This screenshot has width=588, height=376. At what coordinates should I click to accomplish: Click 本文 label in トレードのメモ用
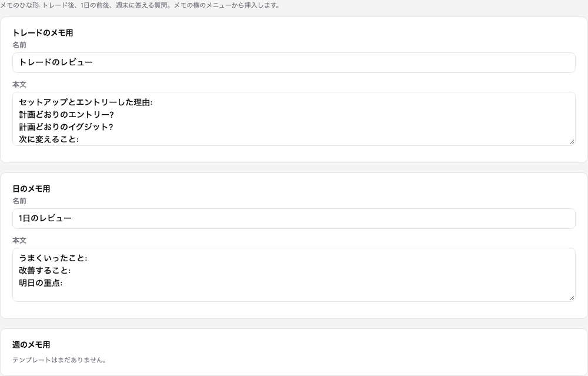tap(19, 84)
